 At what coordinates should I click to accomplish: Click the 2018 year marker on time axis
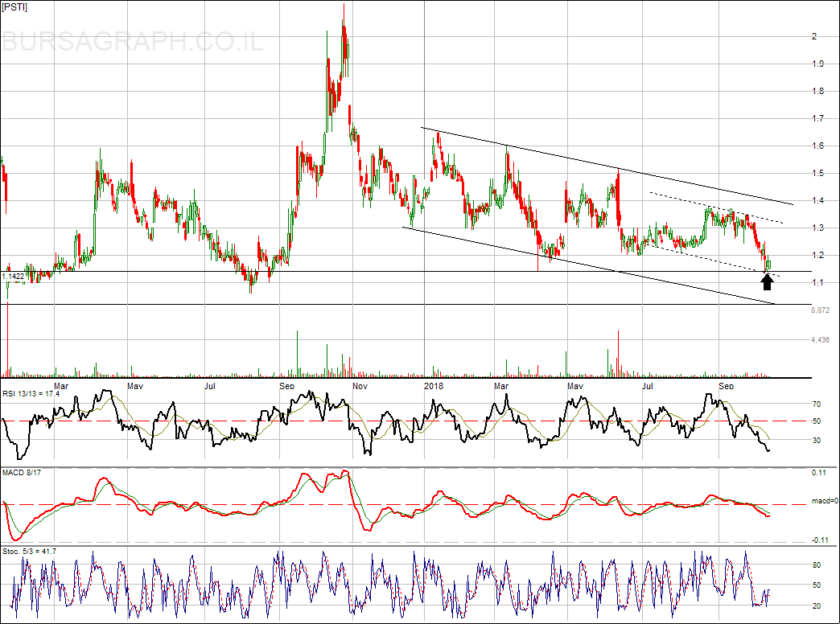434,386
